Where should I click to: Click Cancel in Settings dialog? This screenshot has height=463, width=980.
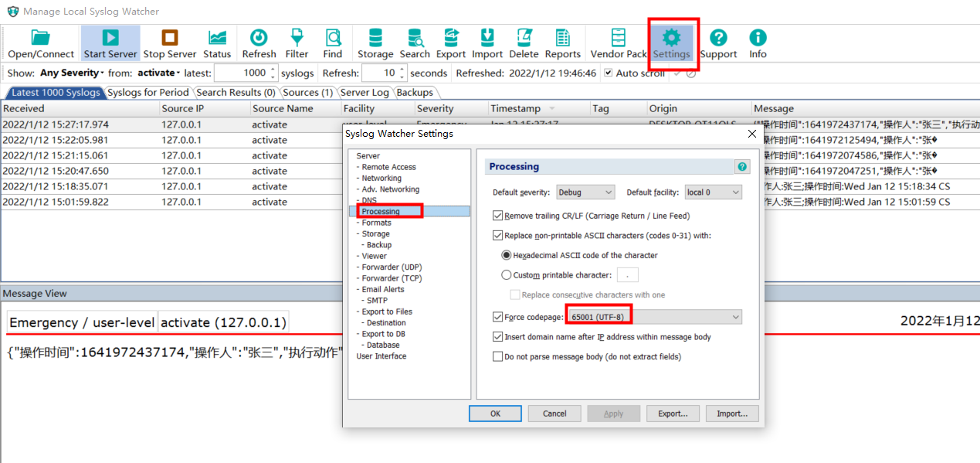(x=554, y=414)
